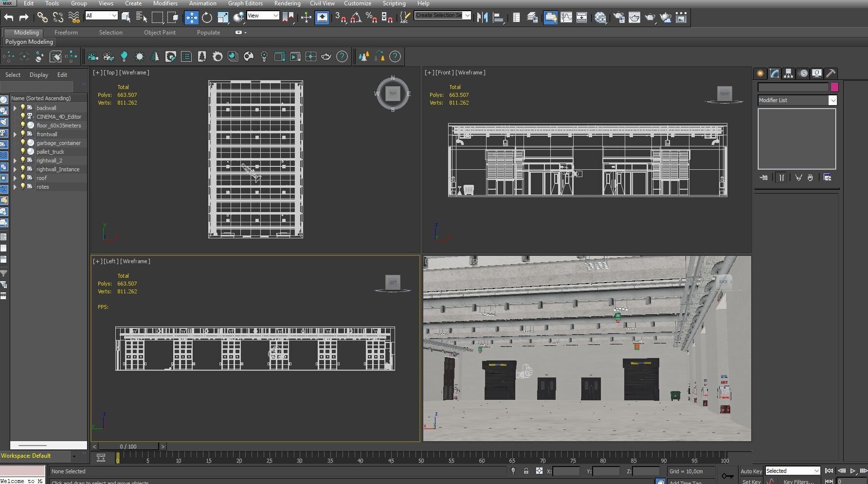
Task: Expand the backwall tree node
Action: point(15,108)
